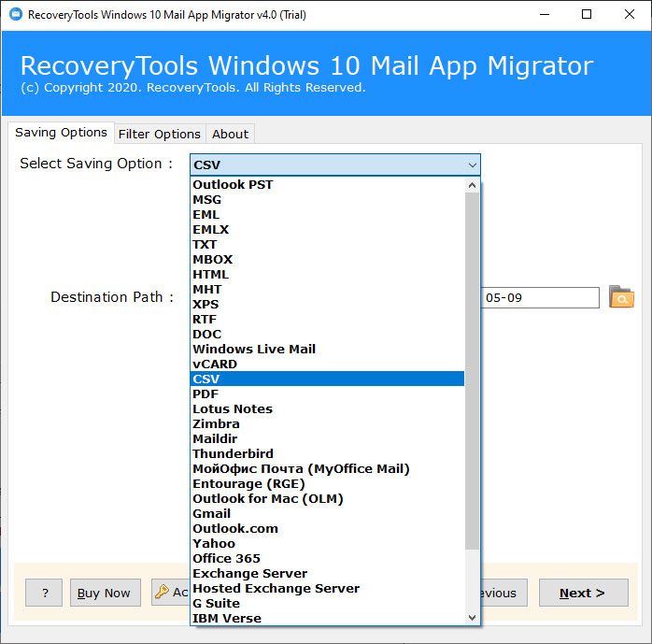Choose Hosted Exchange Server option
The width and height of the screenshot is (652, 644).
pos(327,588)
